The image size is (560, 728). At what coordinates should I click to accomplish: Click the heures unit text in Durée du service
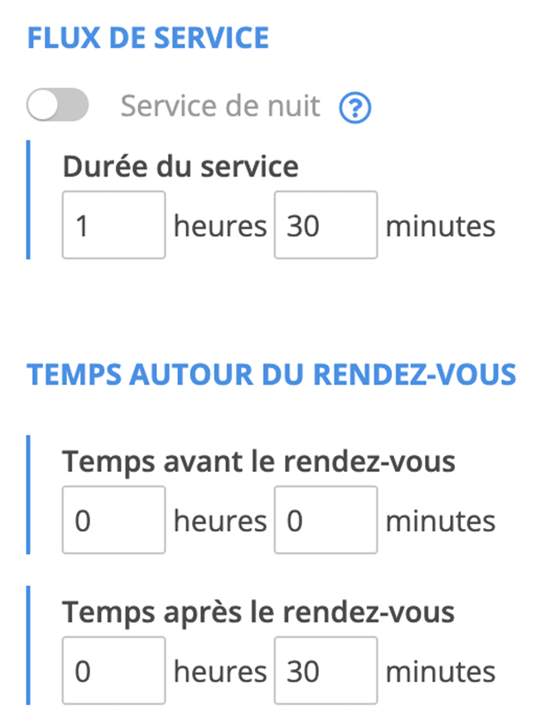coord(220,226)
